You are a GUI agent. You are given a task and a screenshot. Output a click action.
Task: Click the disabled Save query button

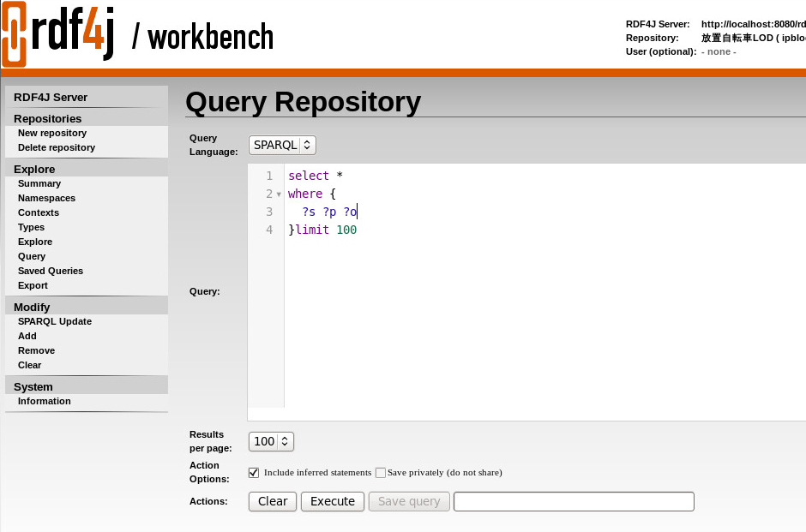(x=409, y=501)
